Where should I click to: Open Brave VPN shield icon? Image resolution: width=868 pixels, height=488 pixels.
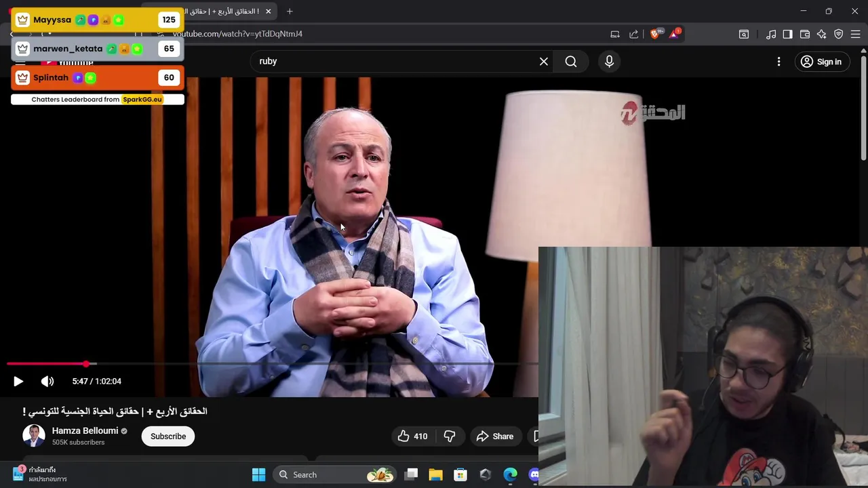pyautogui.click(x=839, y=34)
